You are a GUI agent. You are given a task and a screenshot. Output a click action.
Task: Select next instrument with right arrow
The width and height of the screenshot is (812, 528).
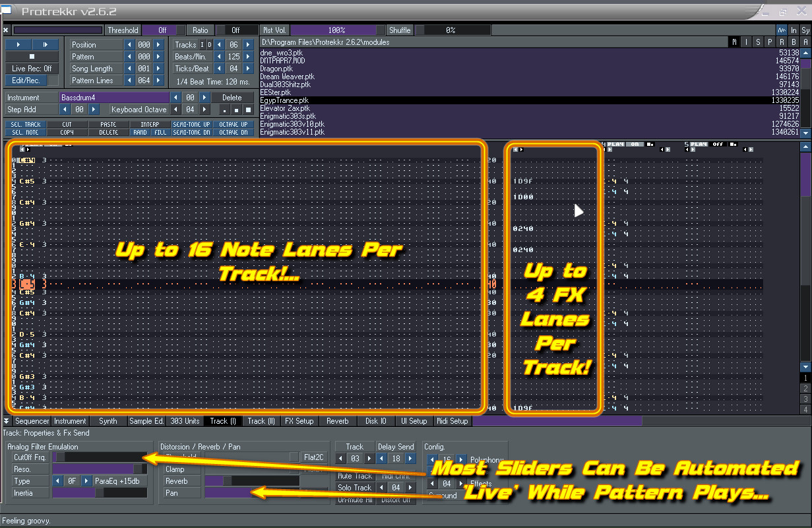[204, 98]
